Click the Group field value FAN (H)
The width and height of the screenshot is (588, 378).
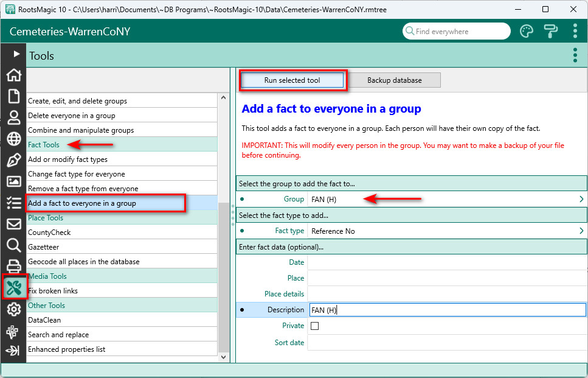tap(324, 199)
